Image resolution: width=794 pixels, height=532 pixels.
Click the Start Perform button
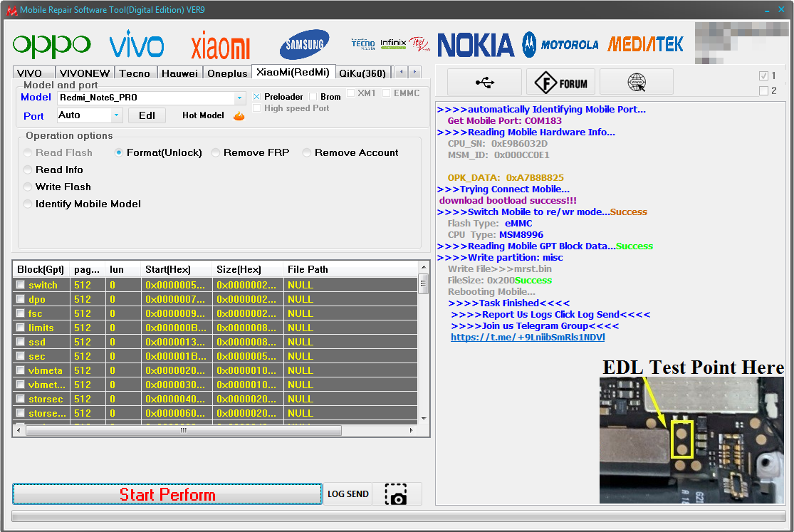(167, 494)
